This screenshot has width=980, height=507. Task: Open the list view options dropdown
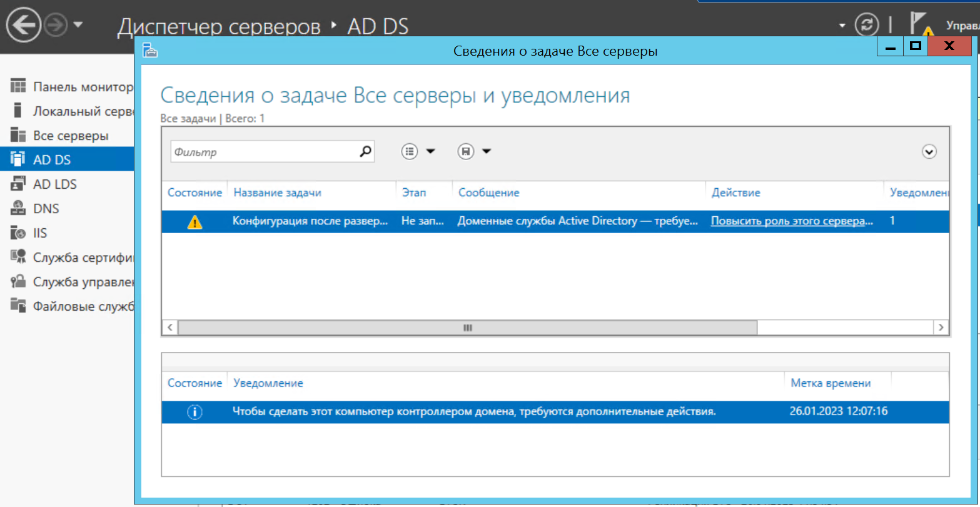[x=418, y=151]
